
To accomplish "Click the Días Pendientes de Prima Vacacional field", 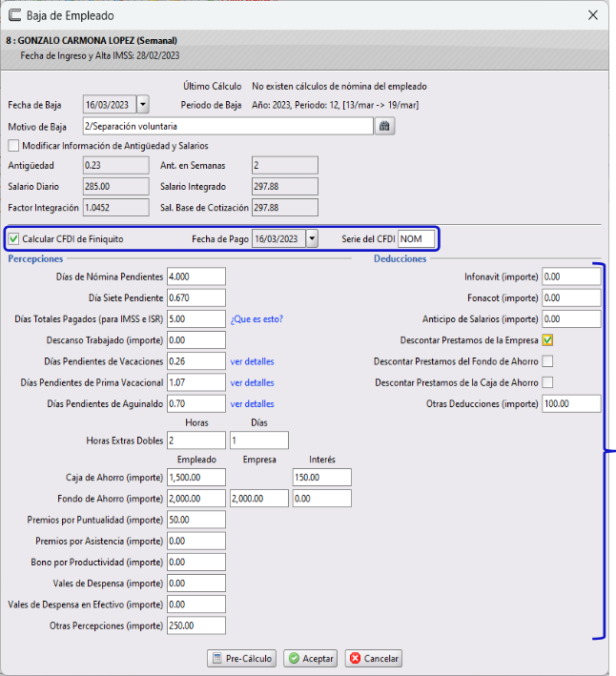I will tap(196, 382).
